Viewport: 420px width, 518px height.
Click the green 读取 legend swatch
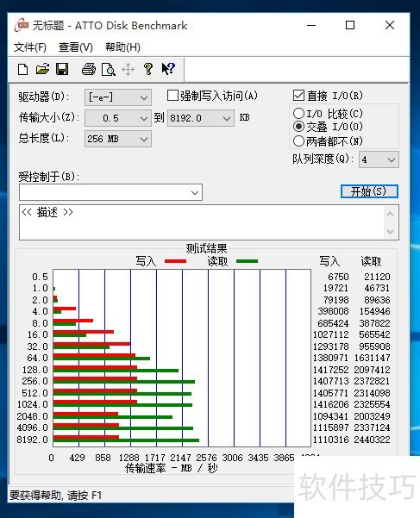[247, 261]
